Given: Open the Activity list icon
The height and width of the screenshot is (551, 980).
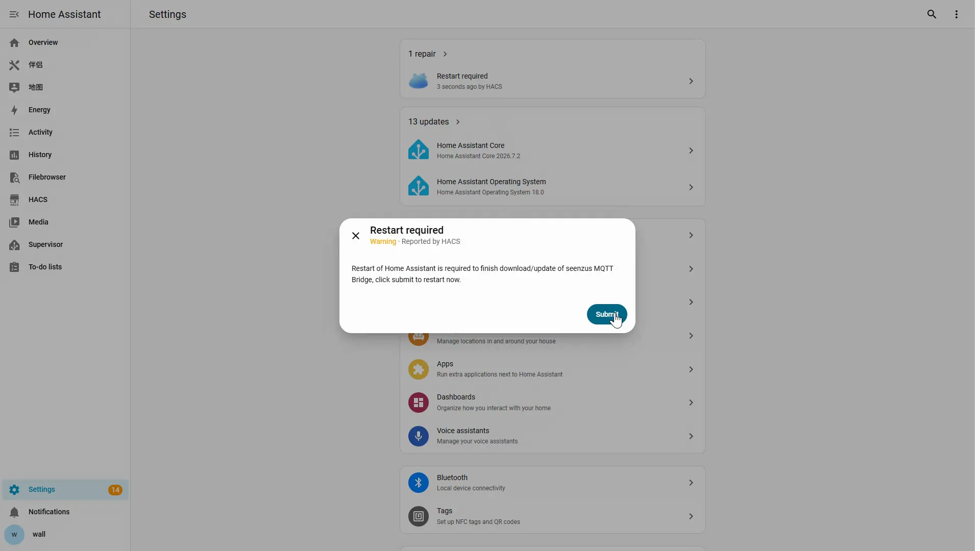Looking at the screenshot, I should [x=14, y=133].
